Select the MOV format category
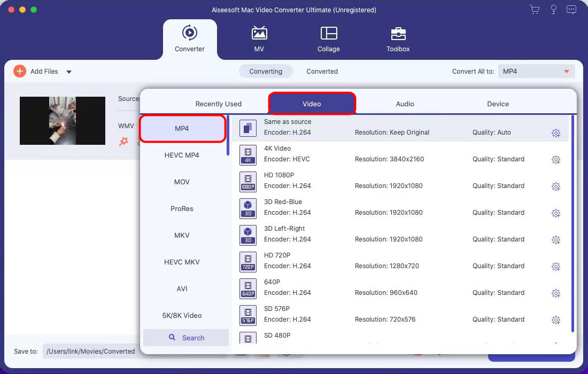Viewport: 588px width, 374px height. click(182, 182)
